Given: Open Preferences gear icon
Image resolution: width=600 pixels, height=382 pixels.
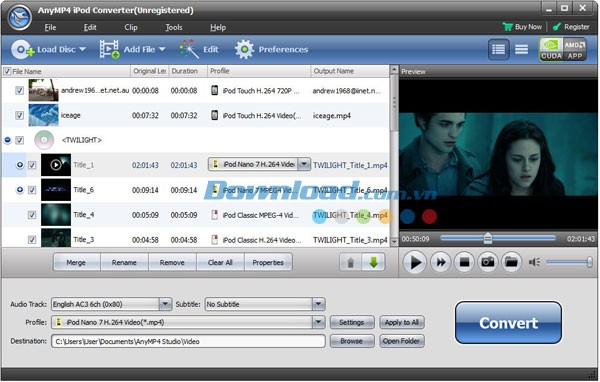Looking at the screenshot, I should (244, 49).
